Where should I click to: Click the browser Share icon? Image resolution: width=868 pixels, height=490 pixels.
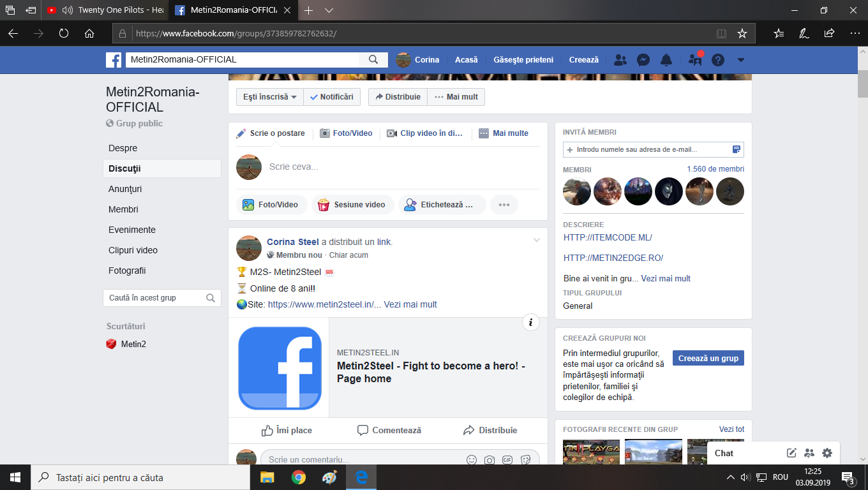point(829,33)
